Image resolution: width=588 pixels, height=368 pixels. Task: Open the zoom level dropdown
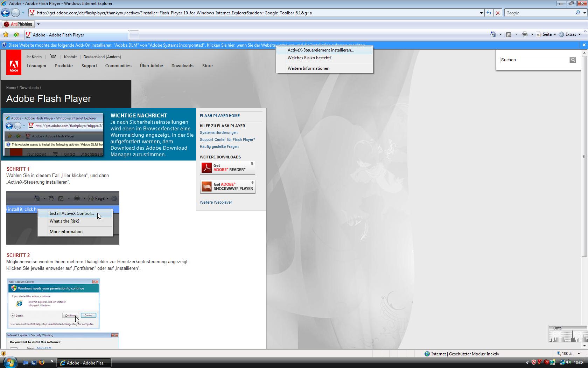[x=579, y=354]
